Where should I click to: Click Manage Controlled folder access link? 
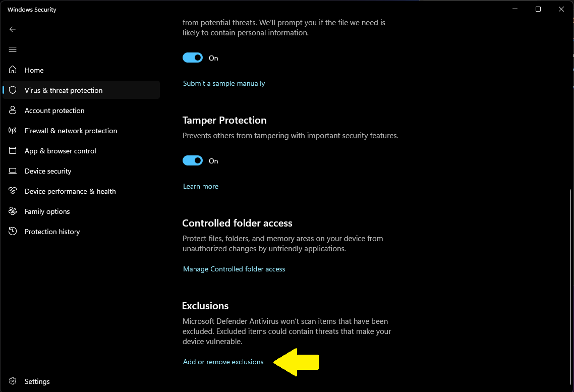coord(234,269)
